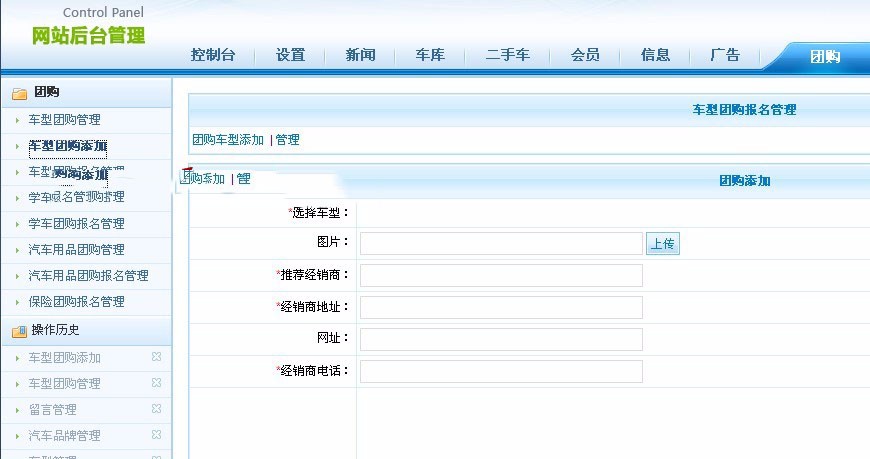The image size is (870, 459).
Task: Open the 控制台 top menu
Action: click(x=213, y=55)
